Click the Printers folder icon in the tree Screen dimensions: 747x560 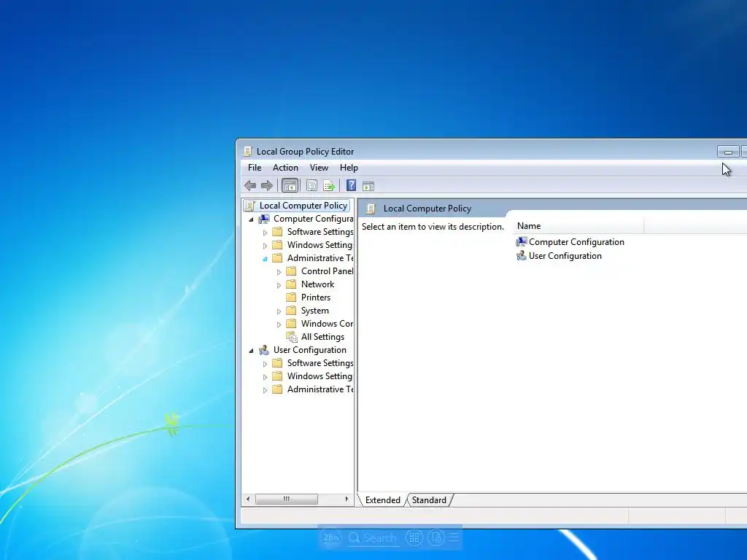point(291,297)
